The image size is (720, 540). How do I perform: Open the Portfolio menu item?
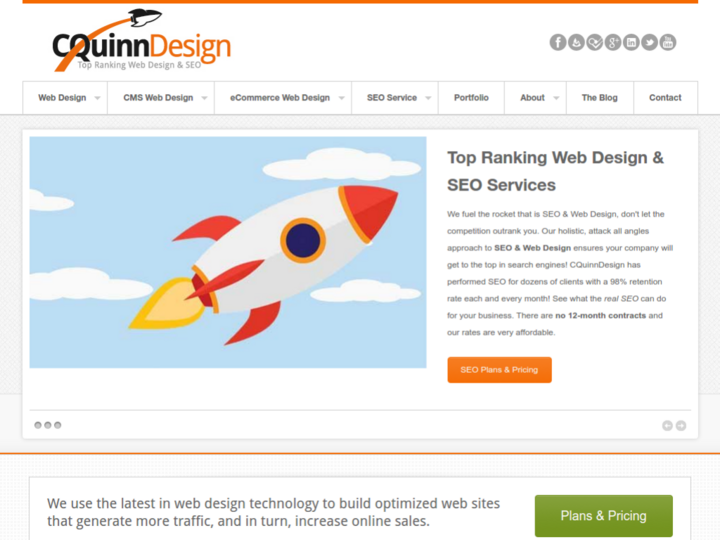click(x=471, y=98)
